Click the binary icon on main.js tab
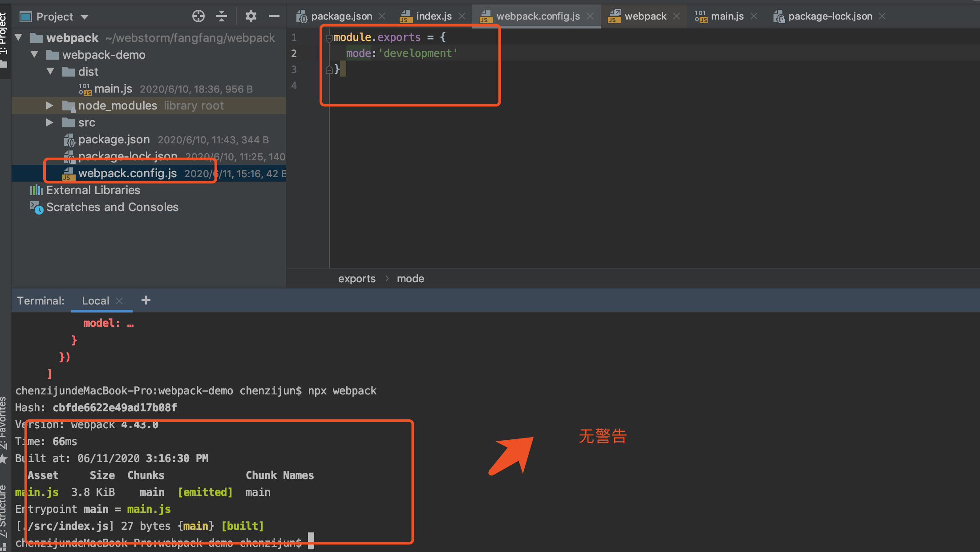 [701, 16]
